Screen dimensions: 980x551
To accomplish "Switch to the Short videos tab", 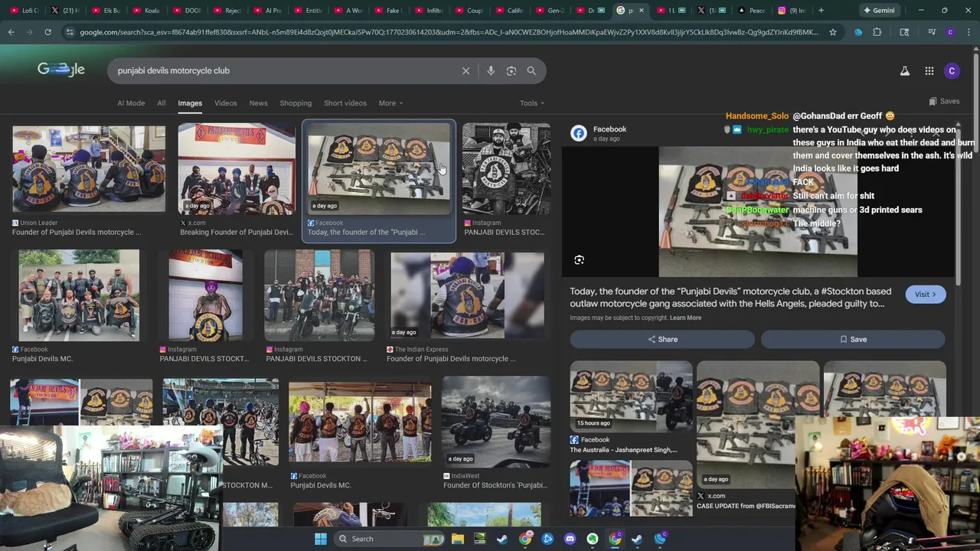I will [345, 103].
